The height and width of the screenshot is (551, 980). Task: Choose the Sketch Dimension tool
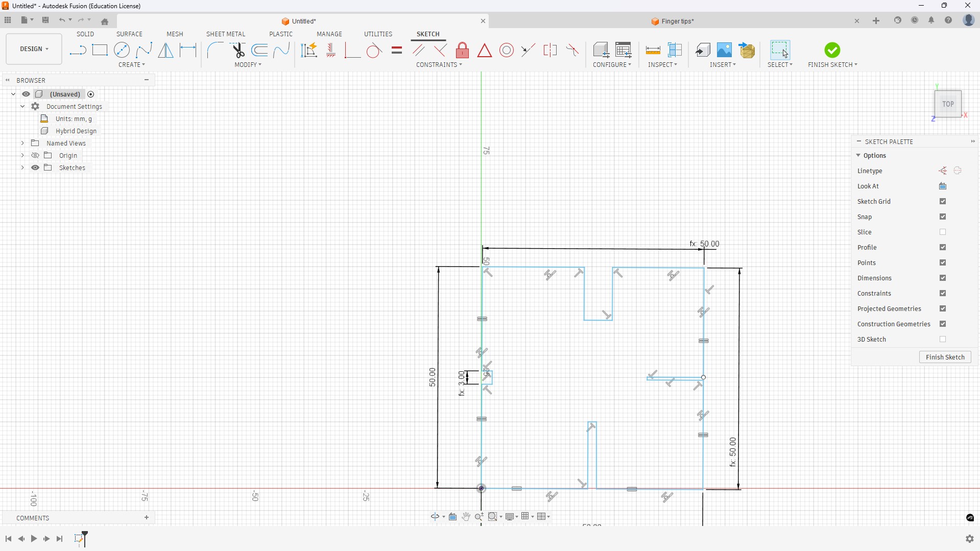point(188,50)
